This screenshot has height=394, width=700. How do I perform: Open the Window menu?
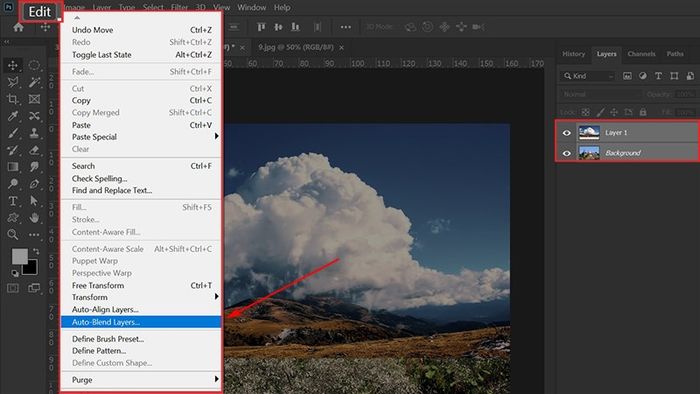click(x=251, y=7)
